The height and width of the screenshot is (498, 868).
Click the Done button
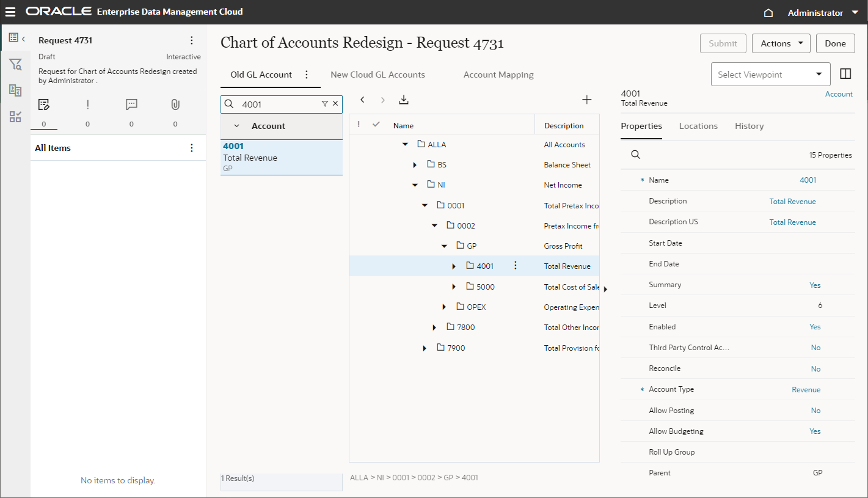(835, 43)
